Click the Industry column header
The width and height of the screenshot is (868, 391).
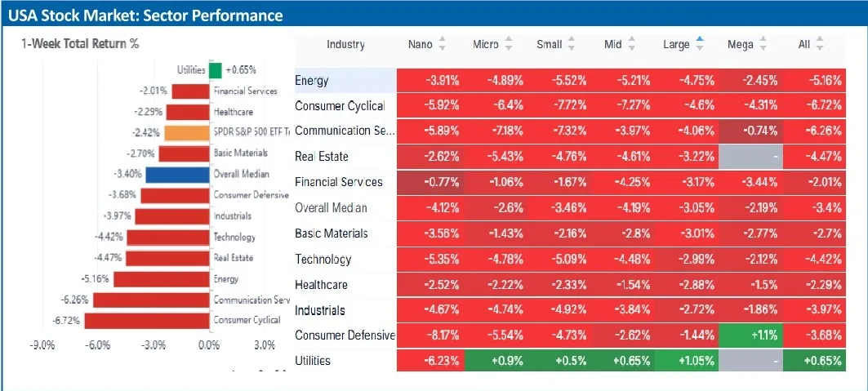(x=345, y=44)
